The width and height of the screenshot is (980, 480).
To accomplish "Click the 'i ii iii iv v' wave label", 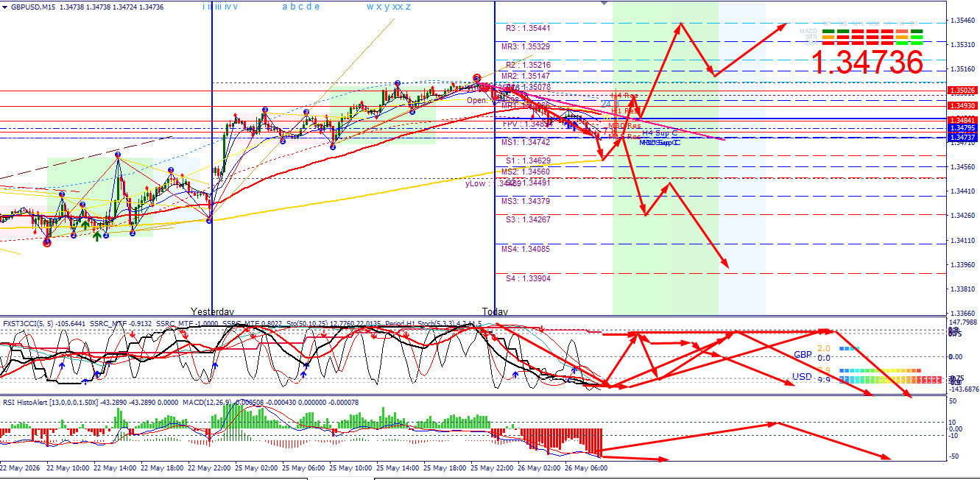I will [x=219, y=7].
